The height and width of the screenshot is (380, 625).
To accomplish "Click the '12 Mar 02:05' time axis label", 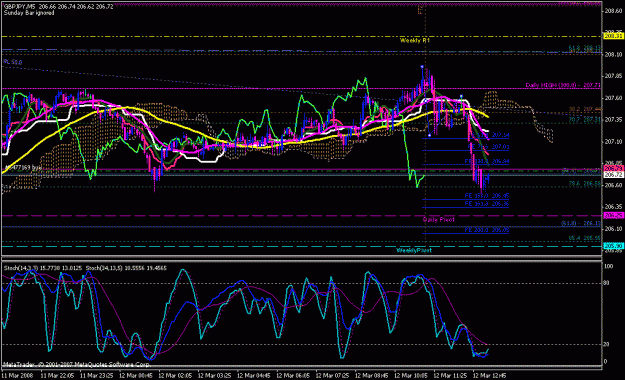I will (175, 376).
